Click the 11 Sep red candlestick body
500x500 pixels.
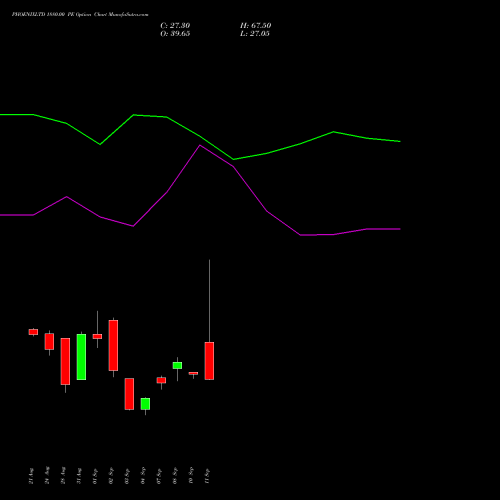(209, 361)
